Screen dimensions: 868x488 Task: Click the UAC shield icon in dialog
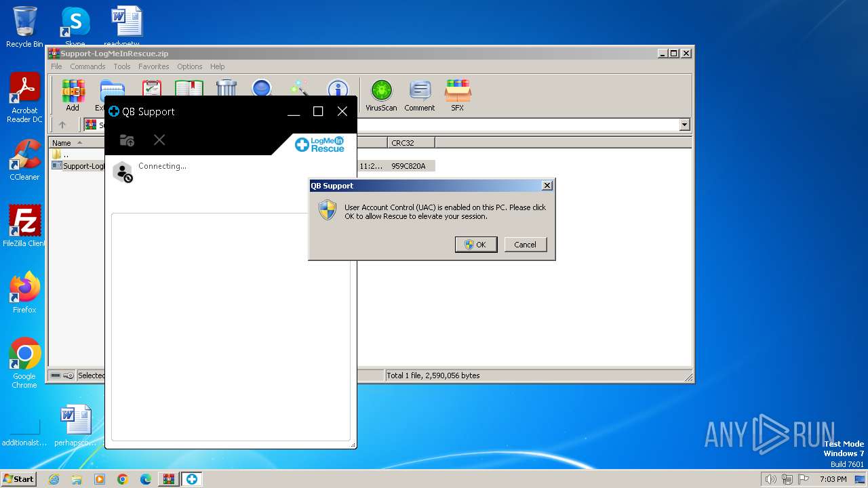[328, 209]
